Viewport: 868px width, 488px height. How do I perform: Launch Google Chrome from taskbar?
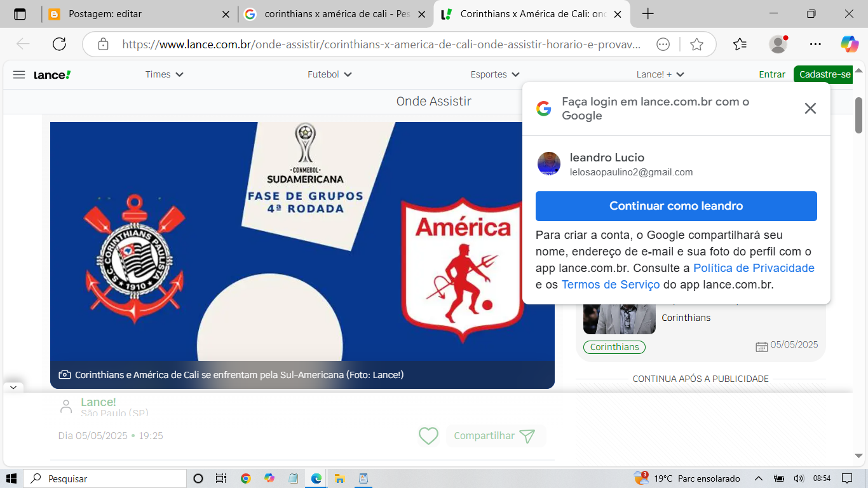[x=246, y=478]
